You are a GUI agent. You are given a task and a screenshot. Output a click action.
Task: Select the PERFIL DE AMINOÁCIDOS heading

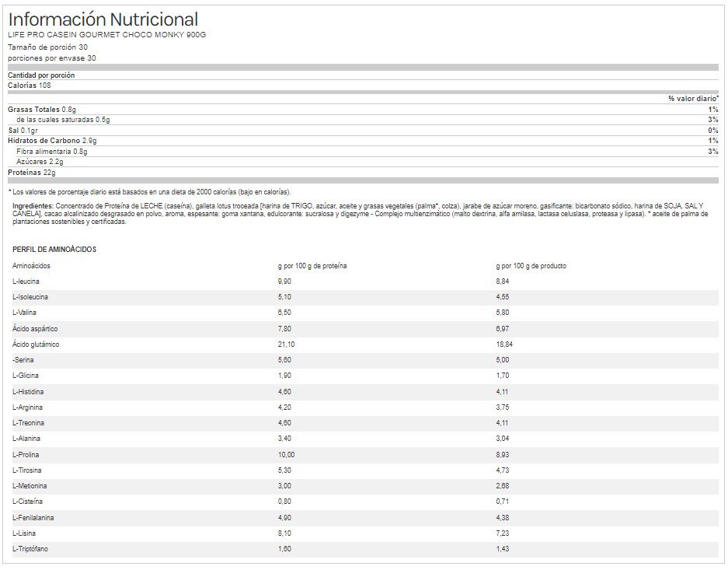[x=54, y=250]
